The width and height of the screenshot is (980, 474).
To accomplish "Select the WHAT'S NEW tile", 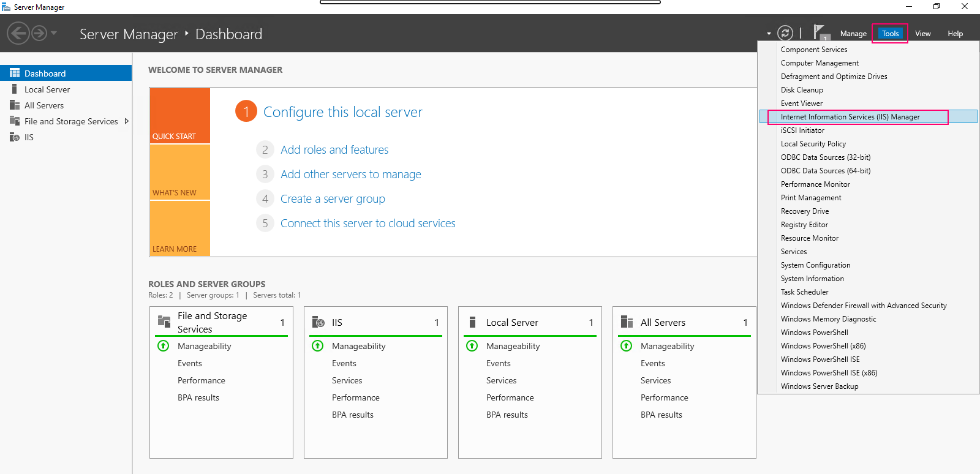I will coord(180,172).
